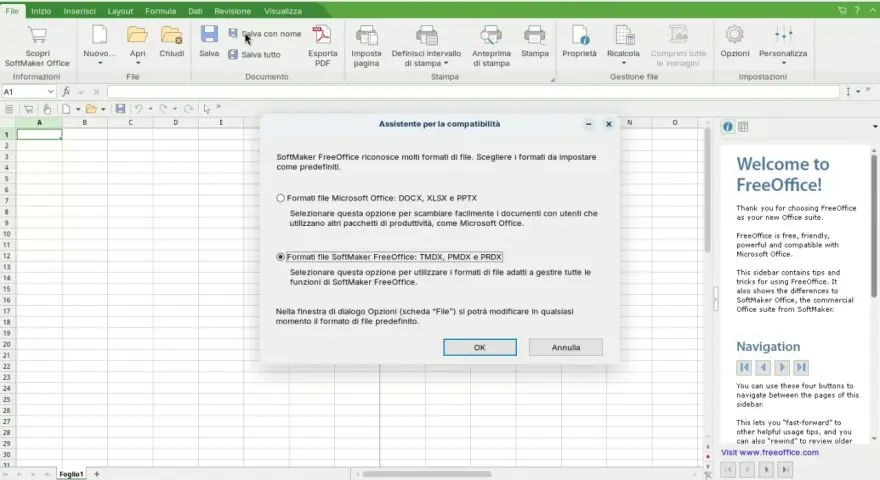
Task: Open Imposta pagina from the ribbon
Action: click(366, 46)
